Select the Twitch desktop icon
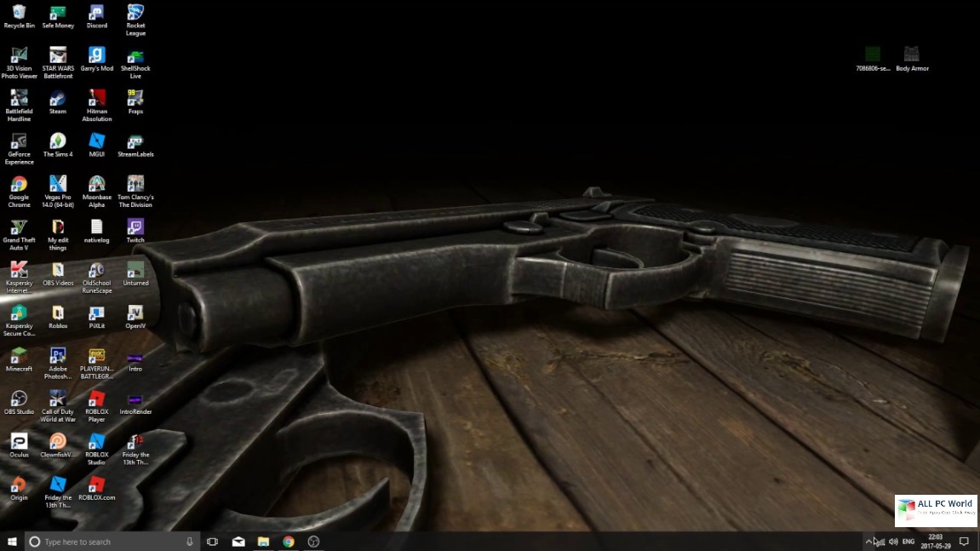Screen dimensions: 980x551 [x=135, y=227]
